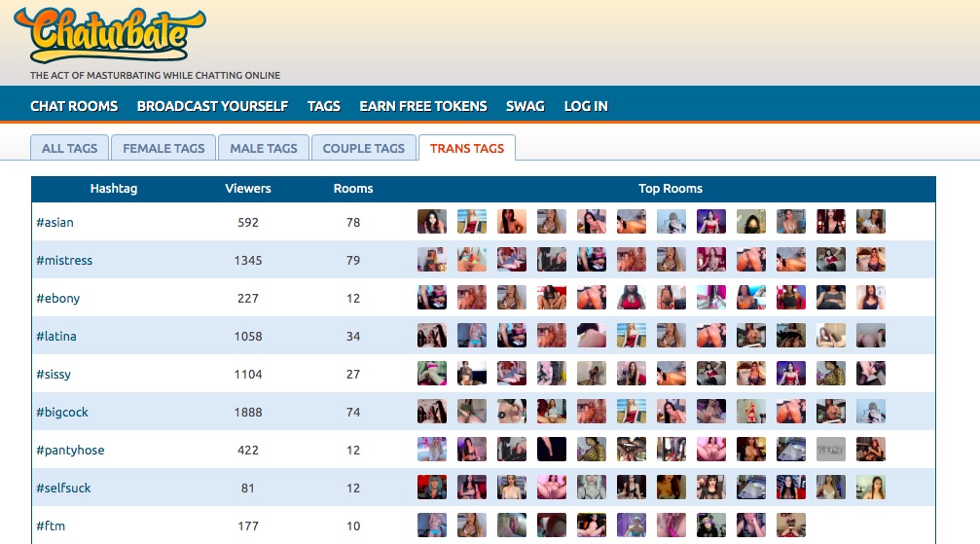
Task: Open the #ftm hashtag link
Action: tap(51, 526)
